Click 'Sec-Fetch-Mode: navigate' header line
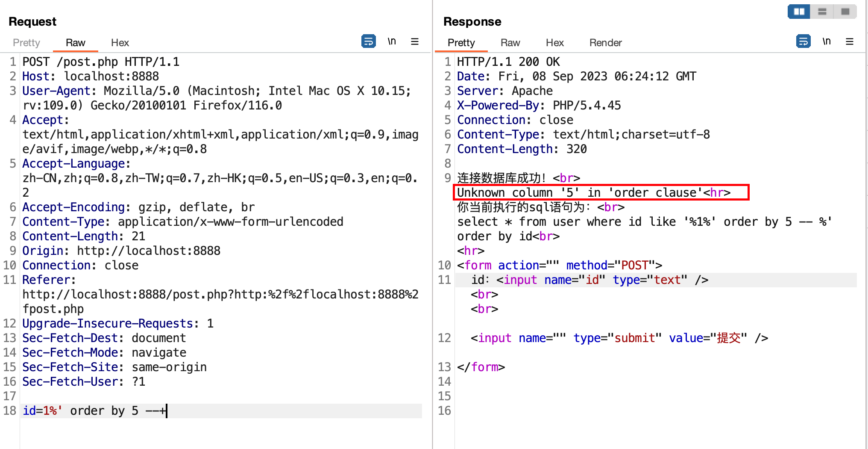The image size is (868, 449). click(x=104, y=353)
